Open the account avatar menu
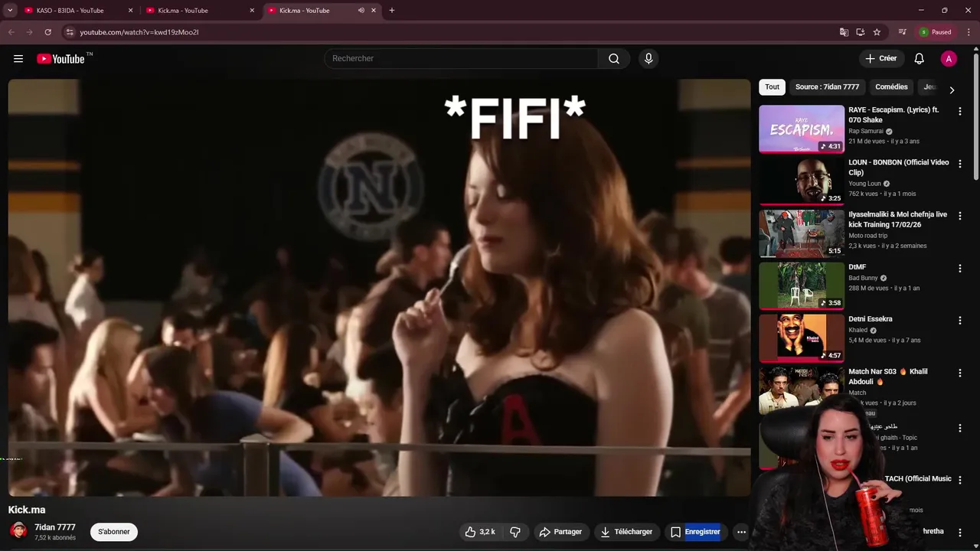The width and height of the screenshot is (980, 551). 949,59
